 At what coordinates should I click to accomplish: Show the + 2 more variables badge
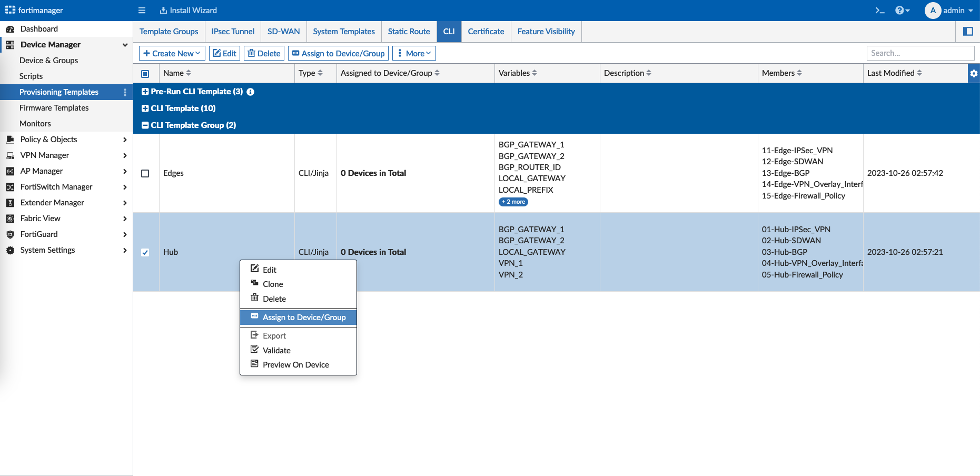[513, 202]
